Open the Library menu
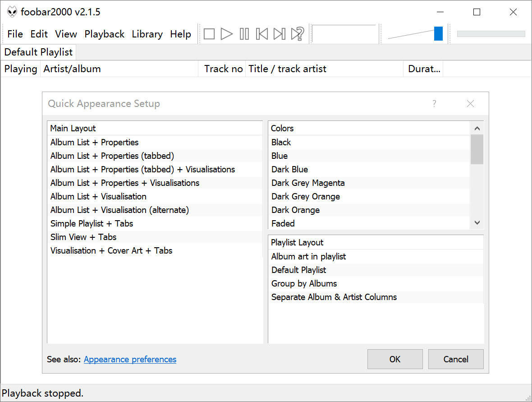 (x=147, y=34)
